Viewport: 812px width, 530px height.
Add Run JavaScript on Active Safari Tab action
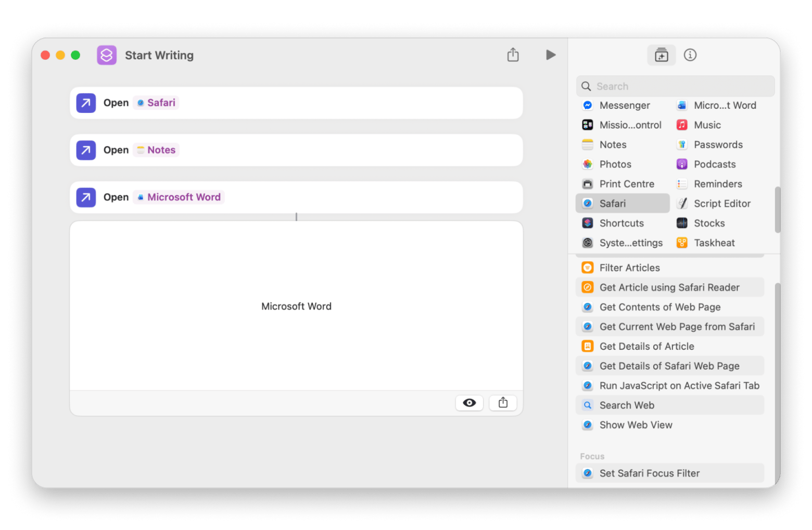coord(670,386)
